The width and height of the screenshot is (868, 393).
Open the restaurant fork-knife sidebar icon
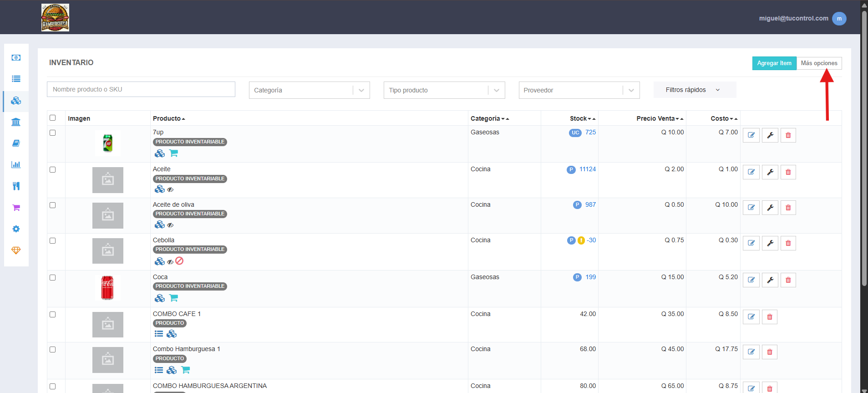coord(16,186)
